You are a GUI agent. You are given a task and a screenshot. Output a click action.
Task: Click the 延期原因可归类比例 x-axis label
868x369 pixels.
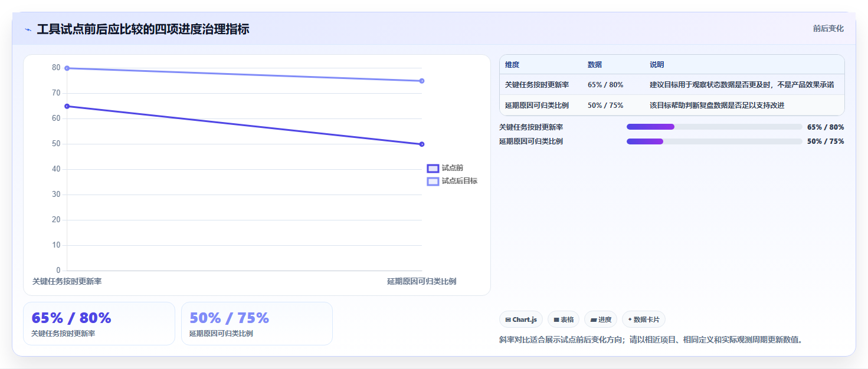click(x=422, y=282)
